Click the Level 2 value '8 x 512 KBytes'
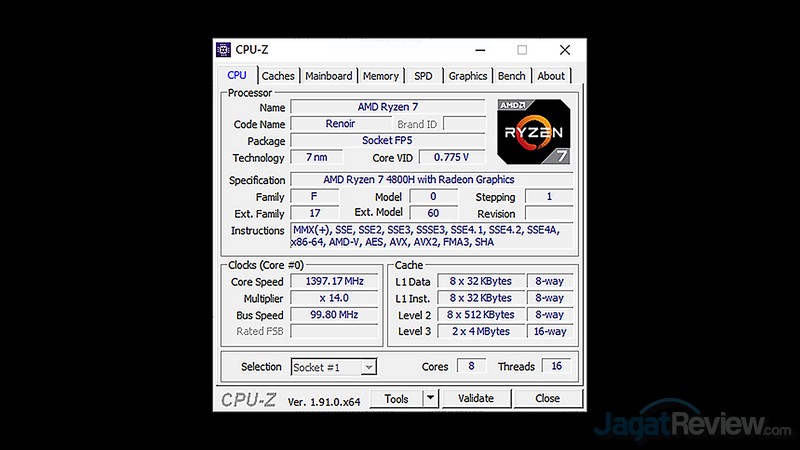The height and width of the screenshot is (450, 800). [481, 315]
